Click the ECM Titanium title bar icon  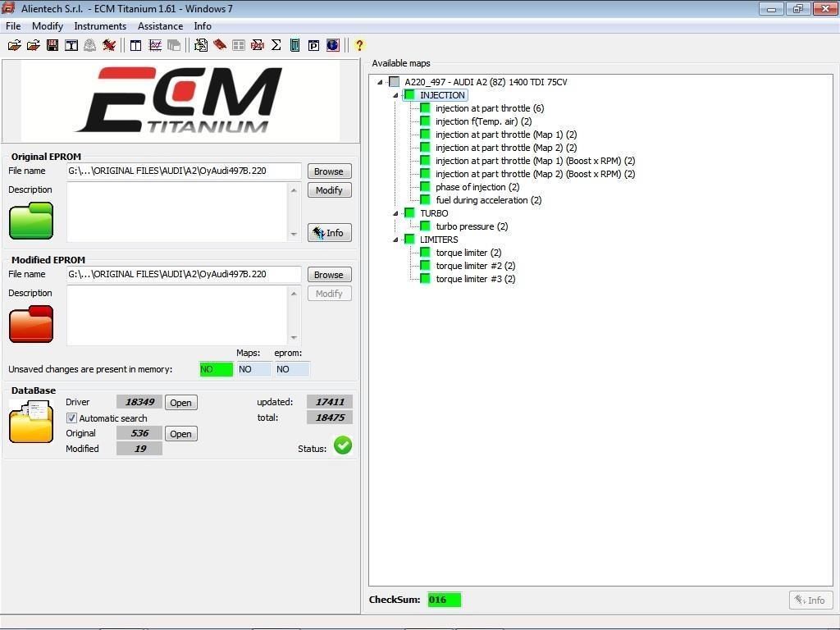(x=8, y=8)
